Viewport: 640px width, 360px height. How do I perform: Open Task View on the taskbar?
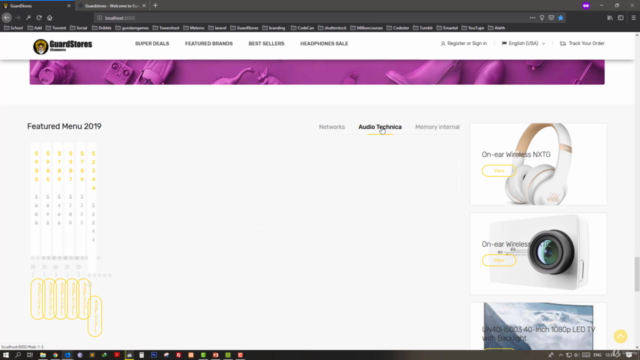[x=30, y=355]
